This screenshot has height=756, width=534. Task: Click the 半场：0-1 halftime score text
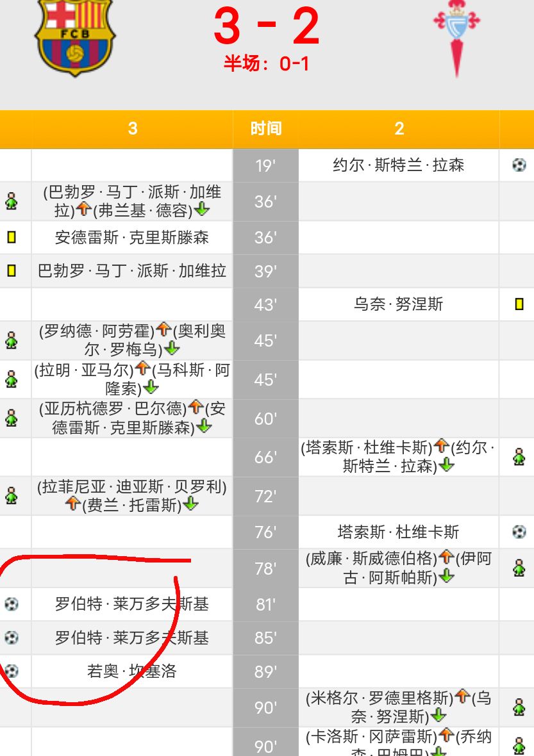pos(266,63)
